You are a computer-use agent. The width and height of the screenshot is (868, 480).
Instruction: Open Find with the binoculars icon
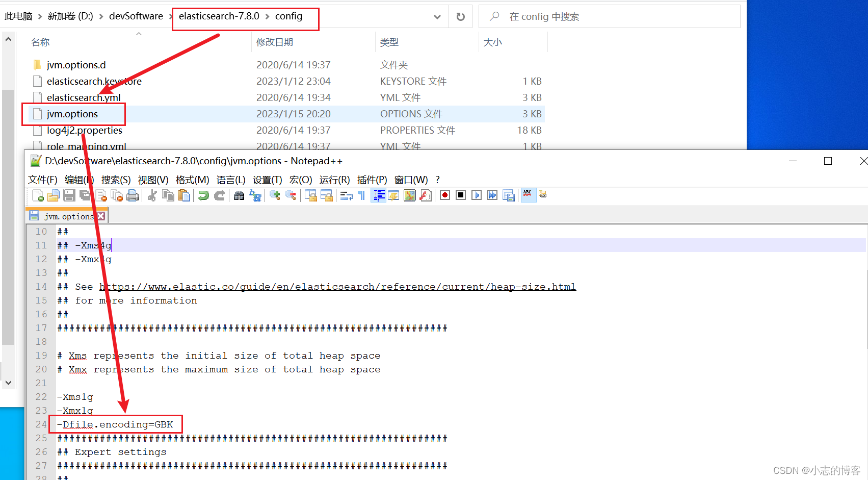pyautogui.click(x=239, y=195)
